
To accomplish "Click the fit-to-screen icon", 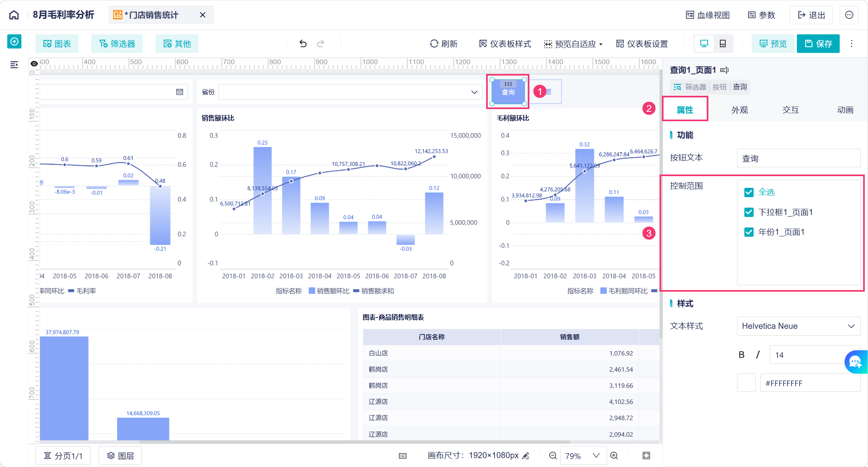I will click(647, 456).
